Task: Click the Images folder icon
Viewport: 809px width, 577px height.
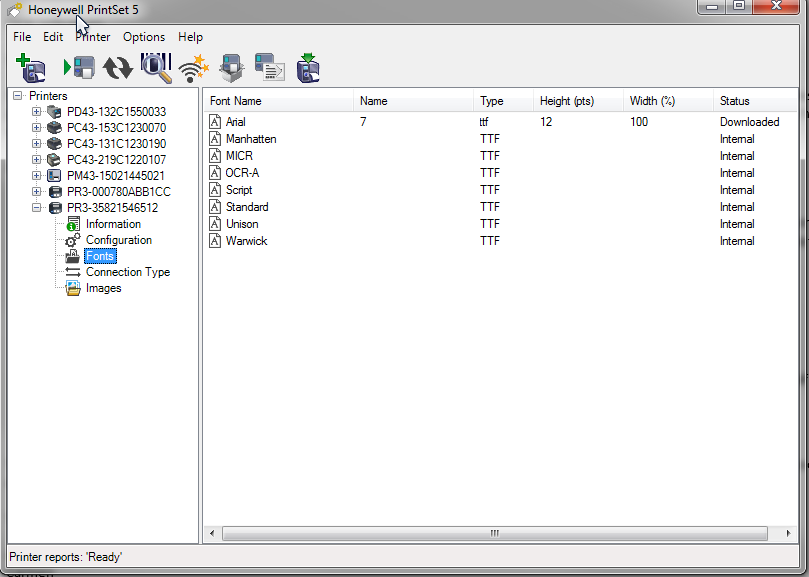Action: click(73, 288)
